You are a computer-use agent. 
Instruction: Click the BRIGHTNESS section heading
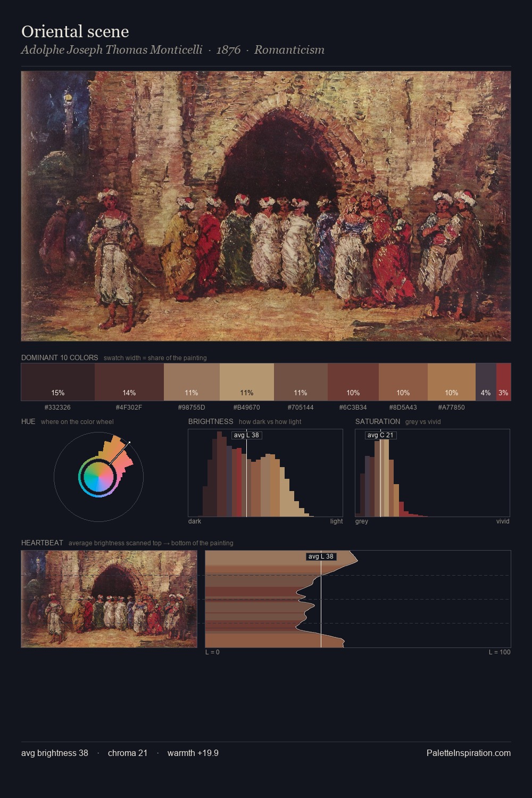pos(211,421)
